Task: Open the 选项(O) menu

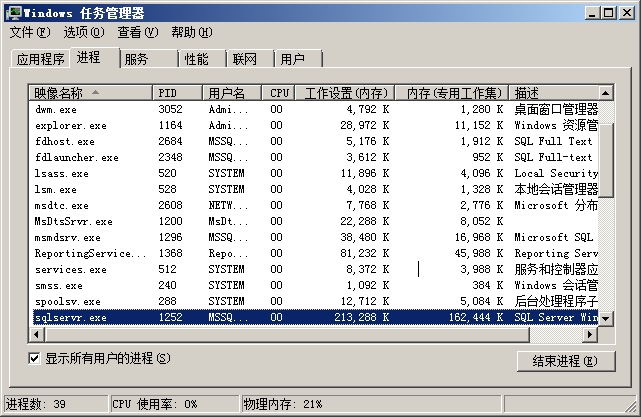Action: 84,32
